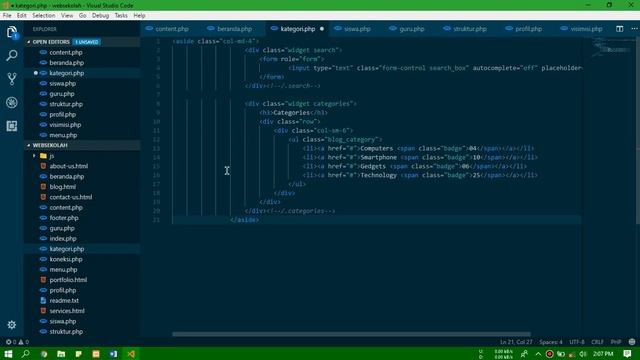640x360 pixels.
Task: Change indentation via Spaces: 4
Action: 550,342
